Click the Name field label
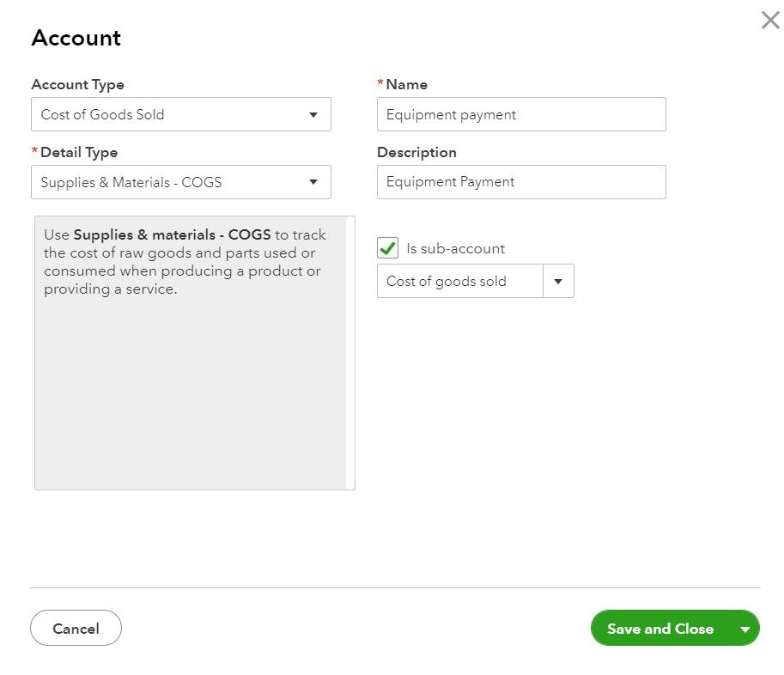Image resolution: width=784 pixels, height=675 pixels. pos(406,84)
